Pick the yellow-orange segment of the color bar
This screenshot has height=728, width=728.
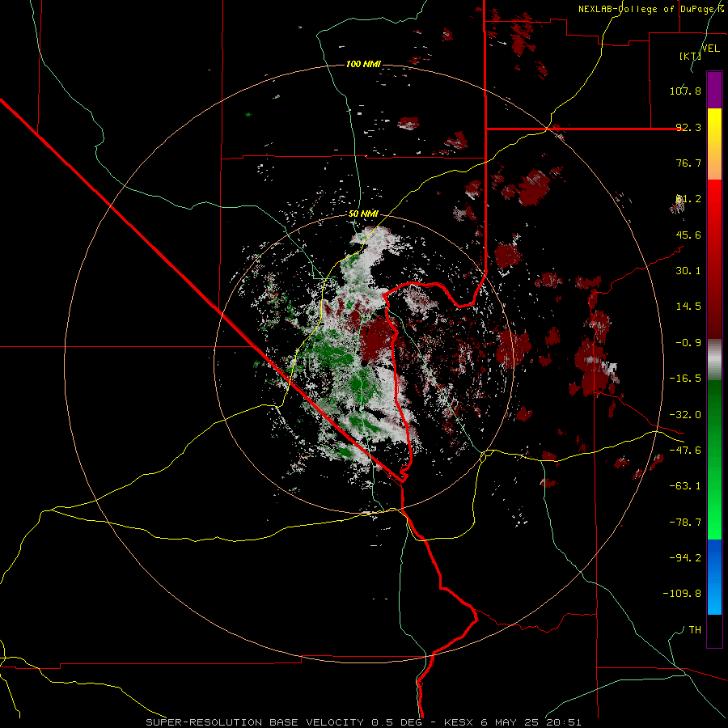(x=714, y=144)
